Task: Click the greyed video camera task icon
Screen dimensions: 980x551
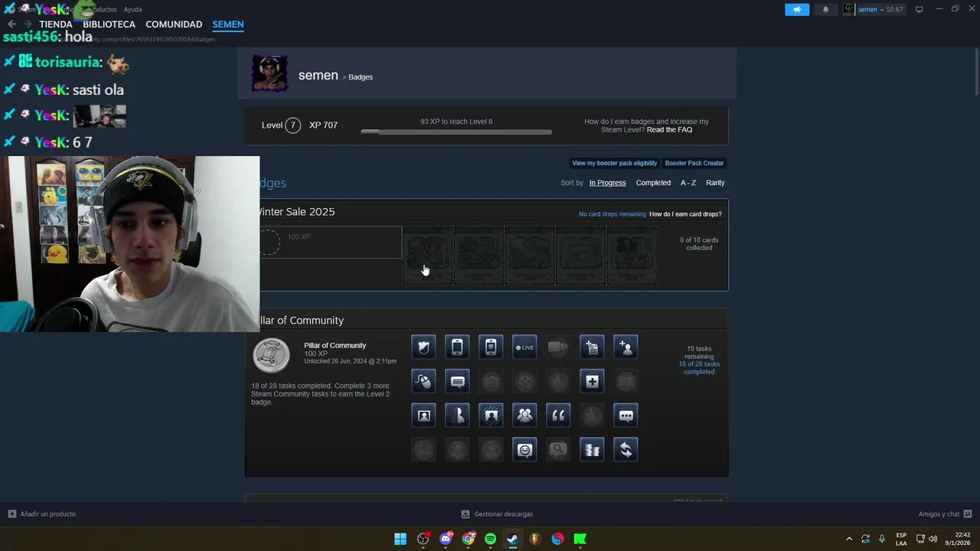Action: tap(558, 347)
